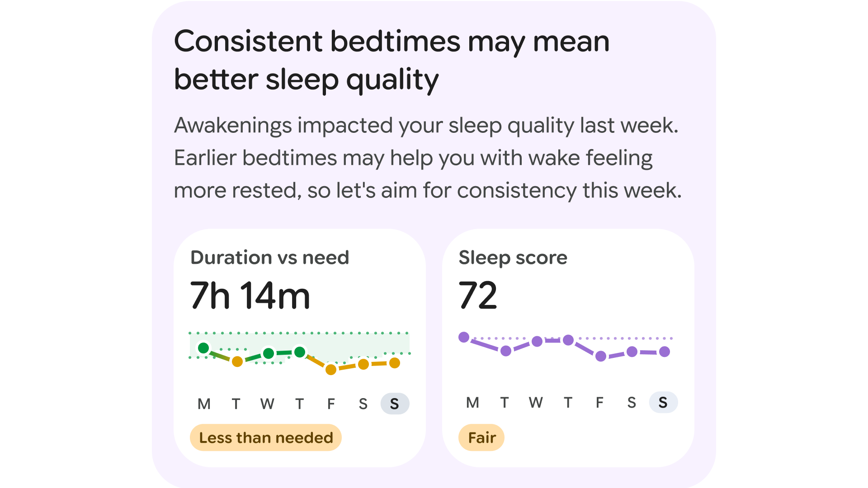This screenshot has width=868, height=488.
Task: Click Sunday's orange point in duration chart
Action: [x=395, y=363]
